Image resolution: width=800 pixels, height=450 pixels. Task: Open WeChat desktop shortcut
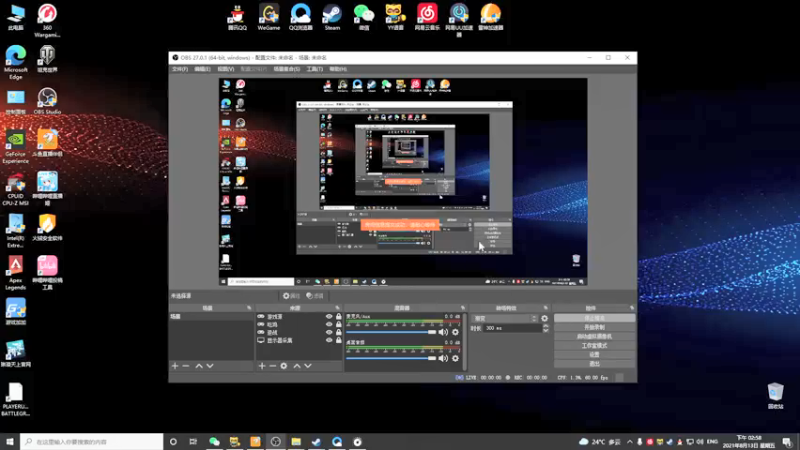point(364,17)
